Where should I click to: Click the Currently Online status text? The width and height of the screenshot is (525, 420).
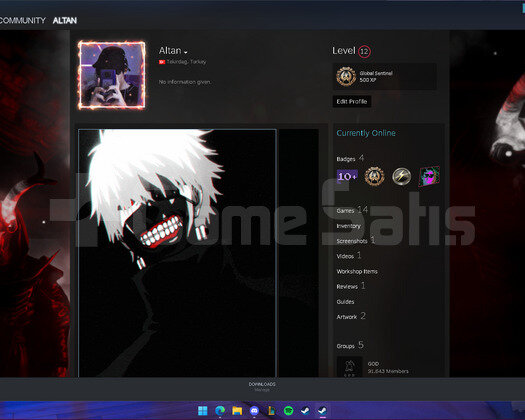pos(366,133)
